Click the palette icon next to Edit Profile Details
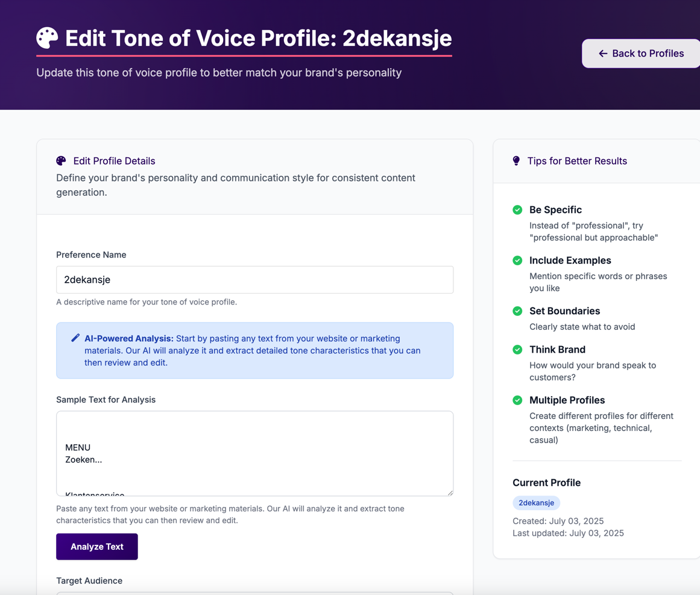700x595 pixels. click(61, 161)
